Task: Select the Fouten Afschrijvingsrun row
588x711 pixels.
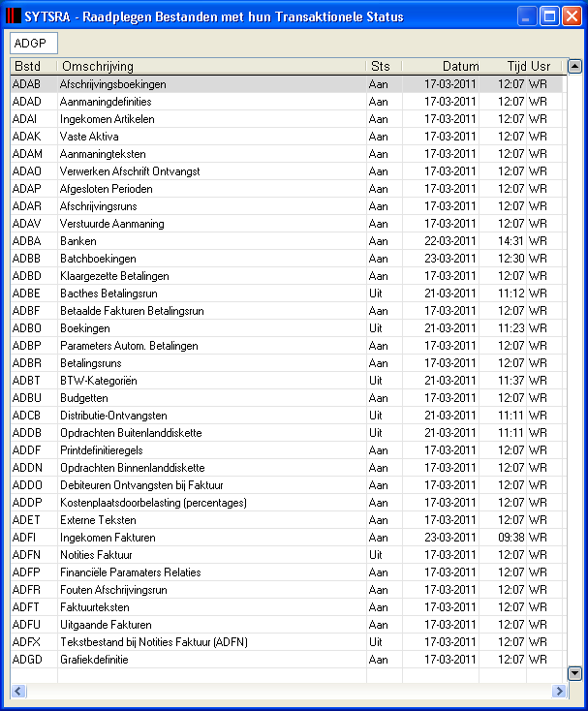Action: [x=287, y=590]
